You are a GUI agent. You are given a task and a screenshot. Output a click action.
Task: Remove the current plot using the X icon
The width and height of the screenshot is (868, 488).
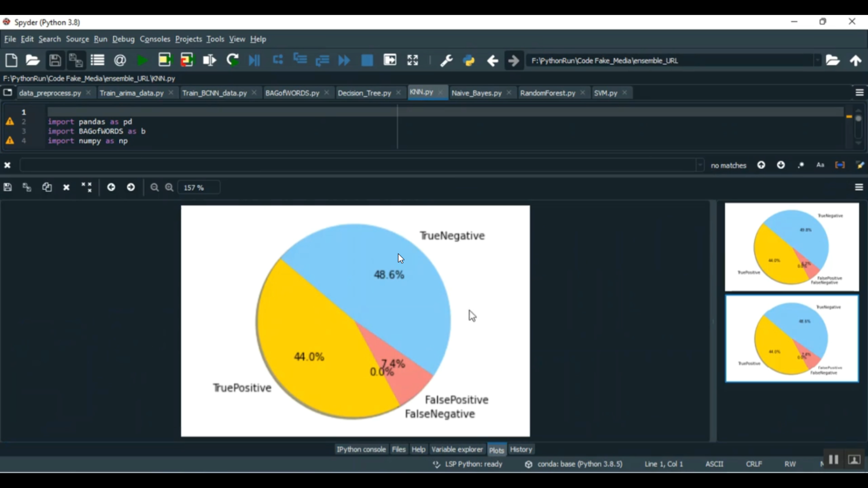pos(67,187)
